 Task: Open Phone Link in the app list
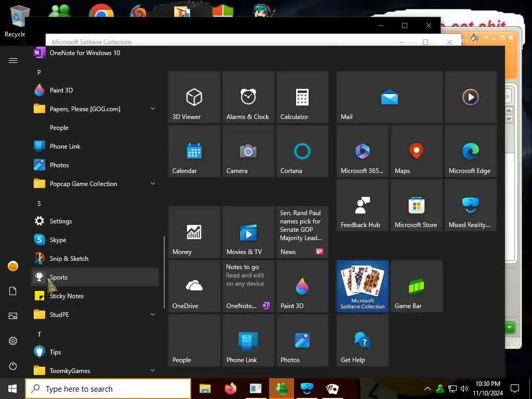coord(95,146)
